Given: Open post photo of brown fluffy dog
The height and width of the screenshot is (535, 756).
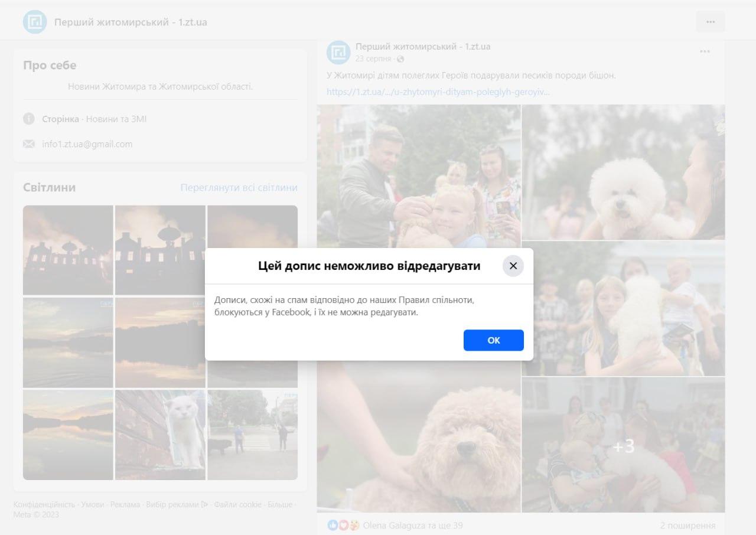Looking at the screenshot, I should (x=419, y=436).
